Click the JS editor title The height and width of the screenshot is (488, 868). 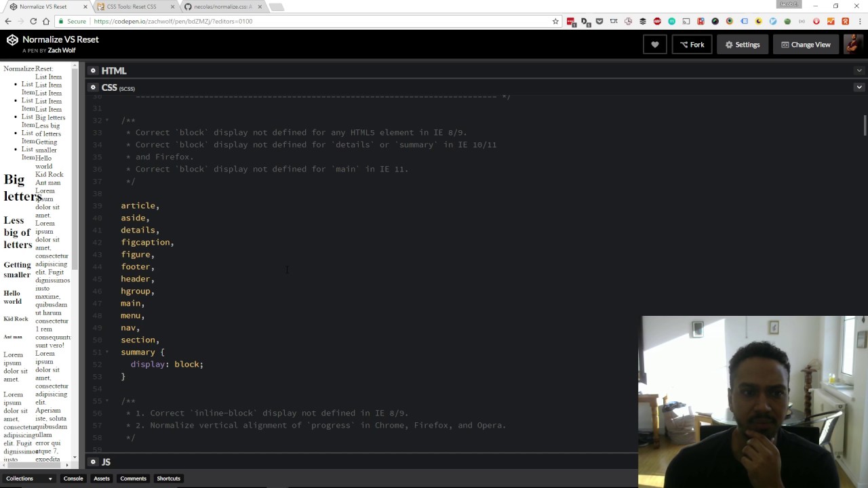pos(106,462)
